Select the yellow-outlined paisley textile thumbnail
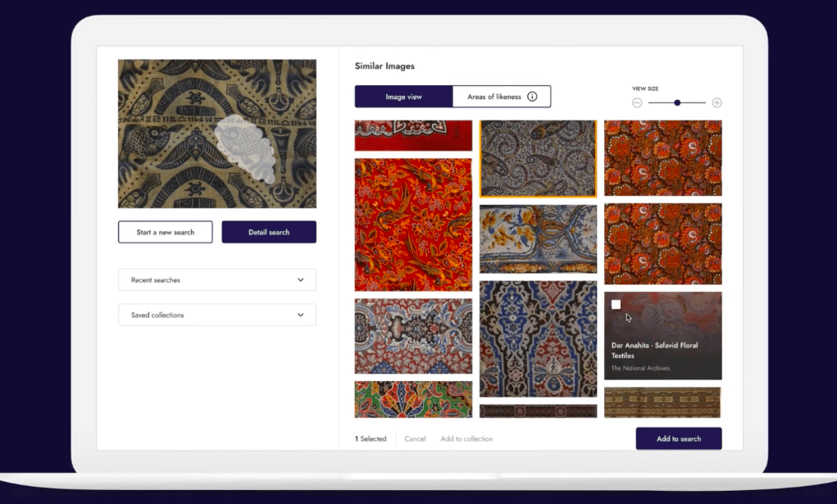The image size is (837, 504). [538, 159]
